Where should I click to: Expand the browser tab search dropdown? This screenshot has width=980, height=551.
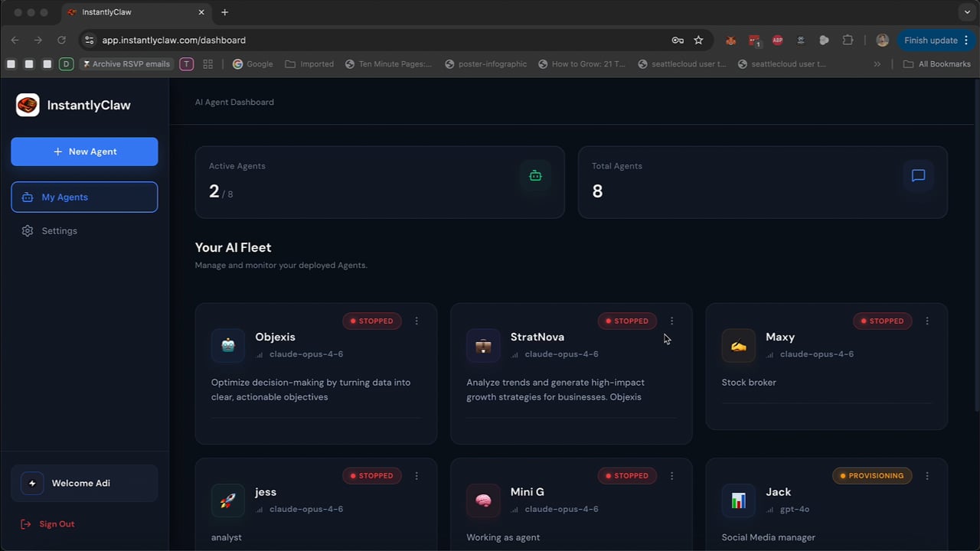click(x=968, y=12)
